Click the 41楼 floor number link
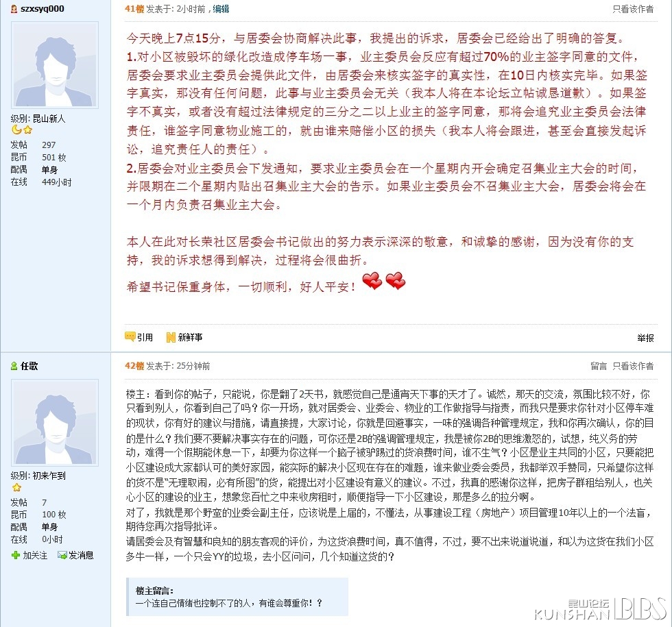Image resolution: width=672 pixels, height=627 pixels. (x=134, y=9)
